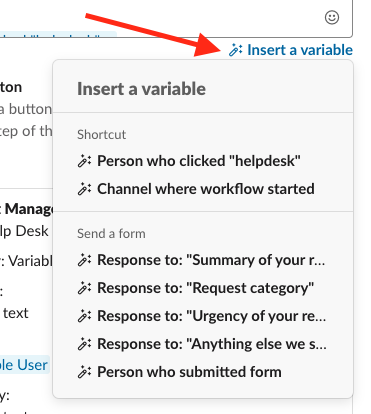The width and height of the screenshot is (371, 414).
Task: Click wand icon next to Channel where workflow started
Action: pos(84,189)
